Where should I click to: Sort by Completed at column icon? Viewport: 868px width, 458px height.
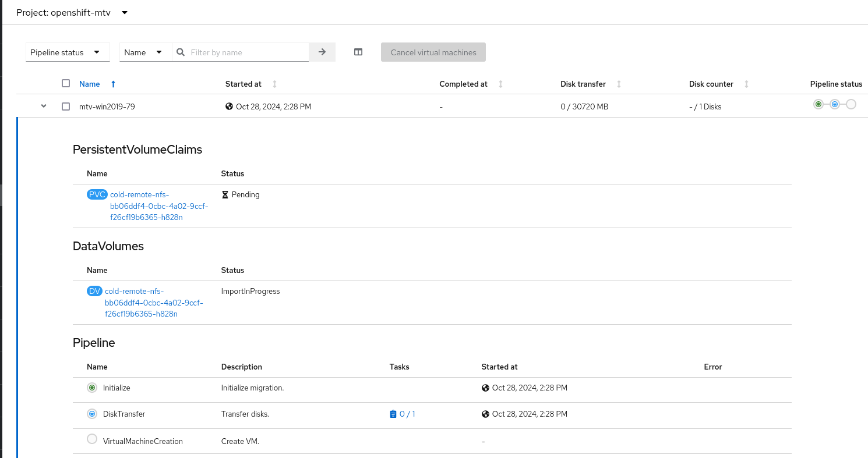click(500, 84)
